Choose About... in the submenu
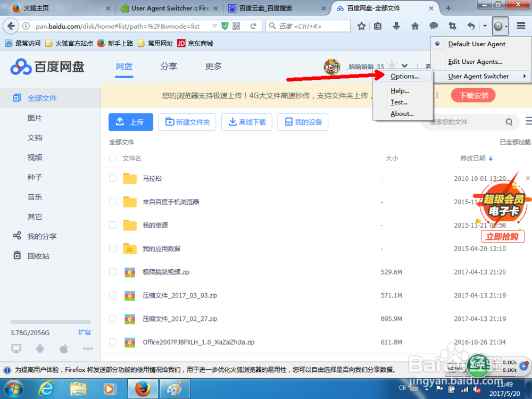 (403, 114)
